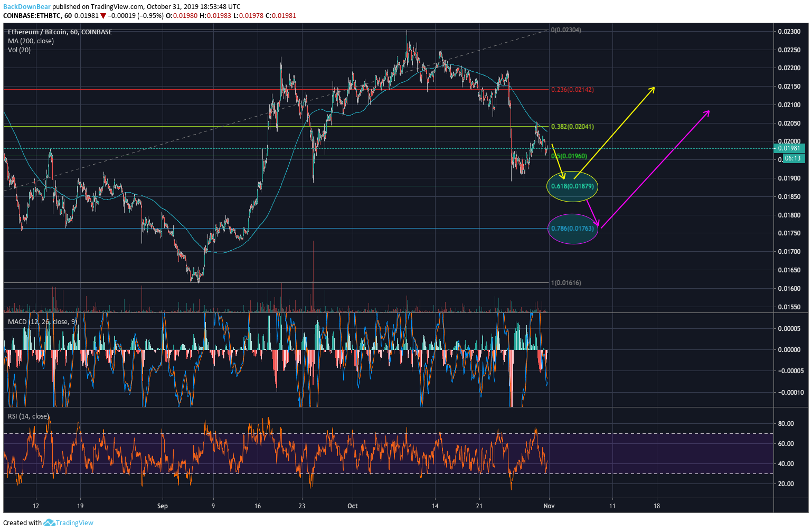Click the 0.618(0.01879) Fibonacci label
812x532 pixels.
pos(572,186)
